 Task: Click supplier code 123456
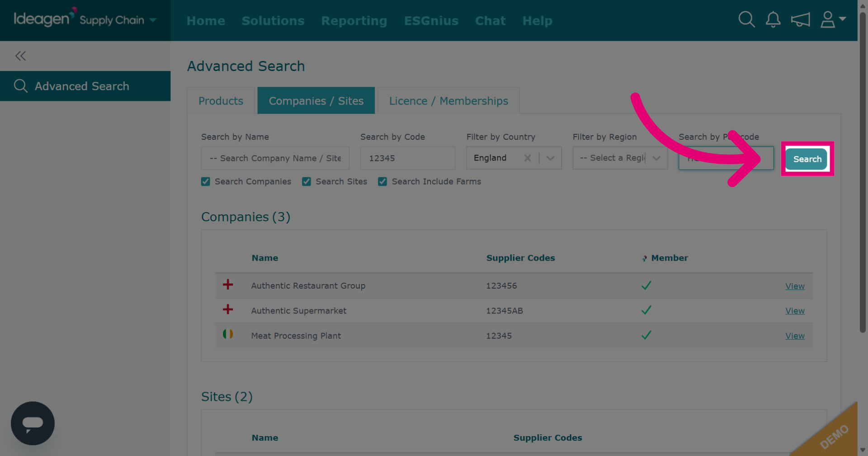[501, 285]
